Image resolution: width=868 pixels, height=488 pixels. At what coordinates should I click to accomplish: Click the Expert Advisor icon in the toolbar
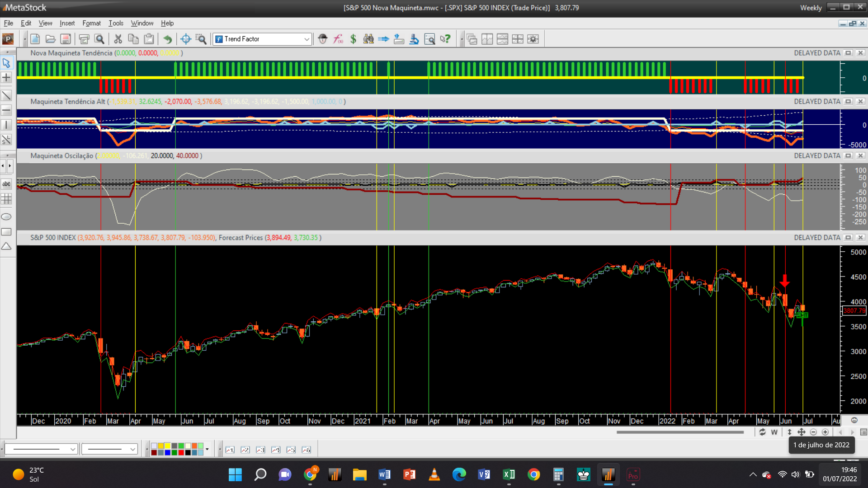(x=322, y=39)
